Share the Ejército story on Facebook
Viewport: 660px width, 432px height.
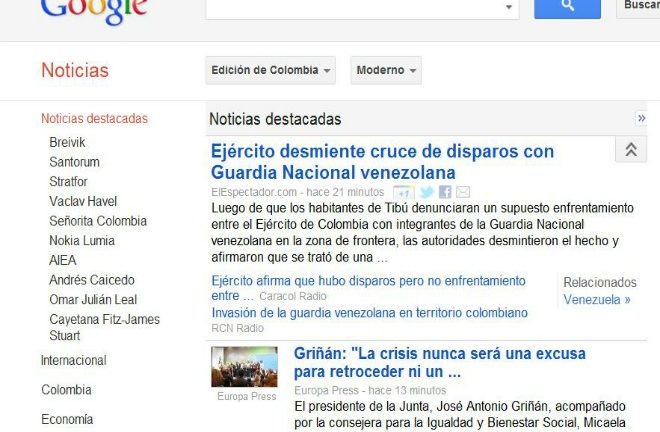coord(445,192)
